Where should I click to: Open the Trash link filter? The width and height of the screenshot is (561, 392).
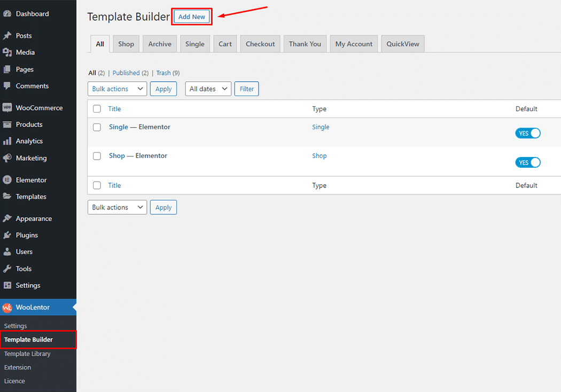click(x=163, y=73)
